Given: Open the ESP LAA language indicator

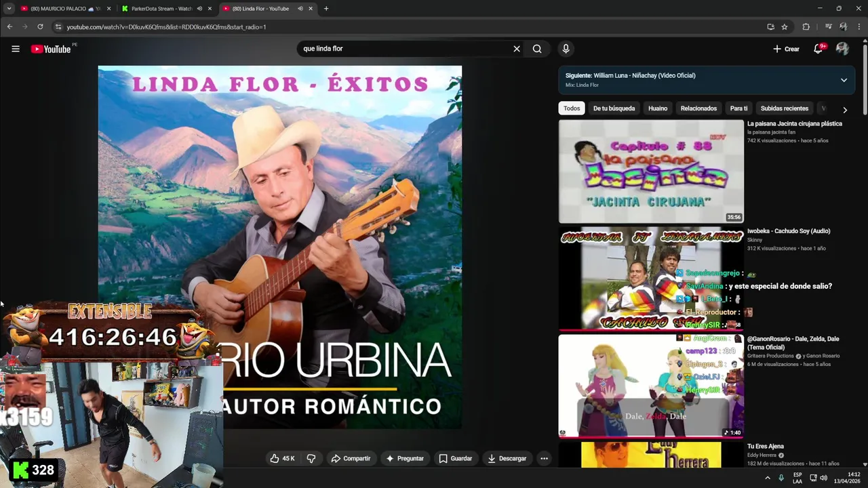Looking at the screenshot, I should click(x=797, y=478).
